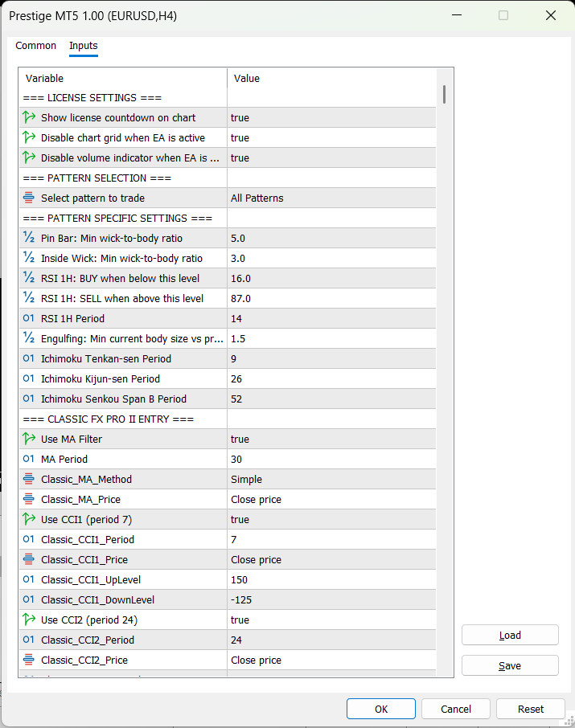Select the === CLASSIC FX PRO II ENTRY === row
The image size is (575, 728).
(228, 419)
